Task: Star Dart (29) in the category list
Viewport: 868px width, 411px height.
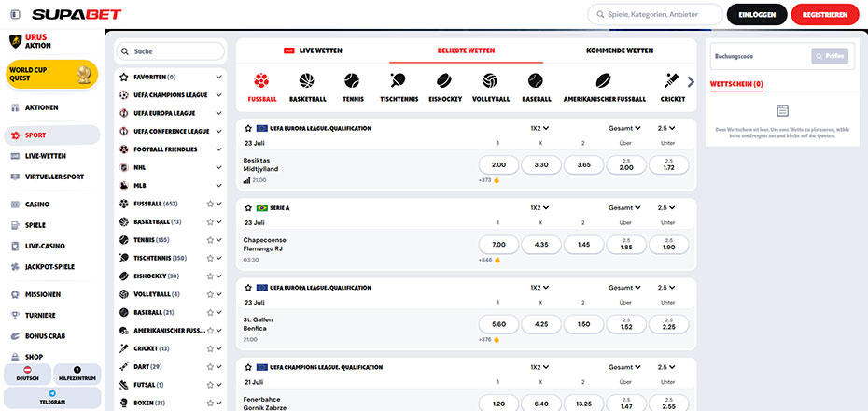Action: [210, 367]
